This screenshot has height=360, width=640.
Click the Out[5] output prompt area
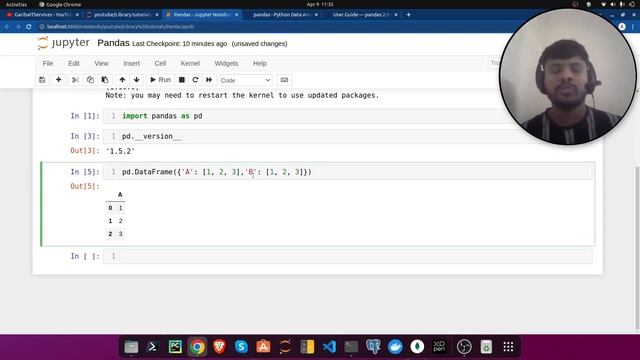coord(85,186)
